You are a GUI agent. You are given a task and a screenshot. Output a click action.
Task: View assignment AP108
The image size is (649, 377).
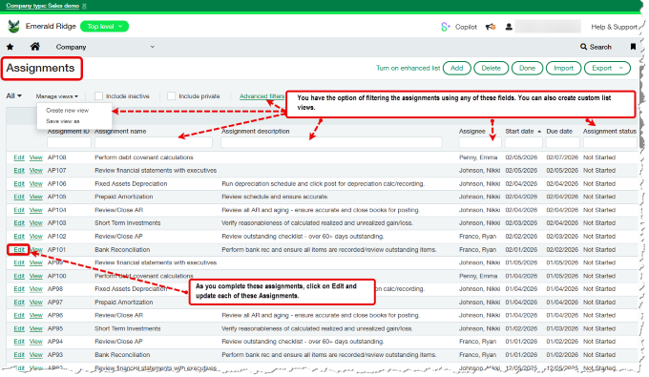pyautogui.click(x=36, y=158)
